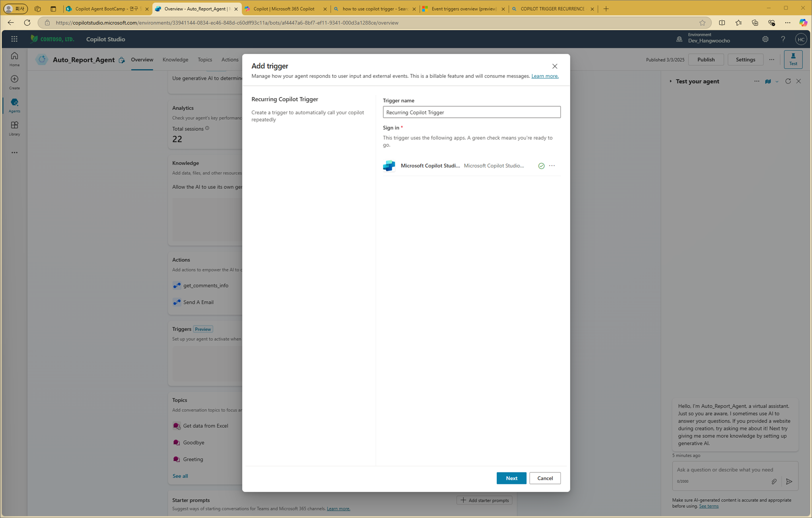Click the activity map icon in test panel

pyautogui.click(x=768, y=81)
